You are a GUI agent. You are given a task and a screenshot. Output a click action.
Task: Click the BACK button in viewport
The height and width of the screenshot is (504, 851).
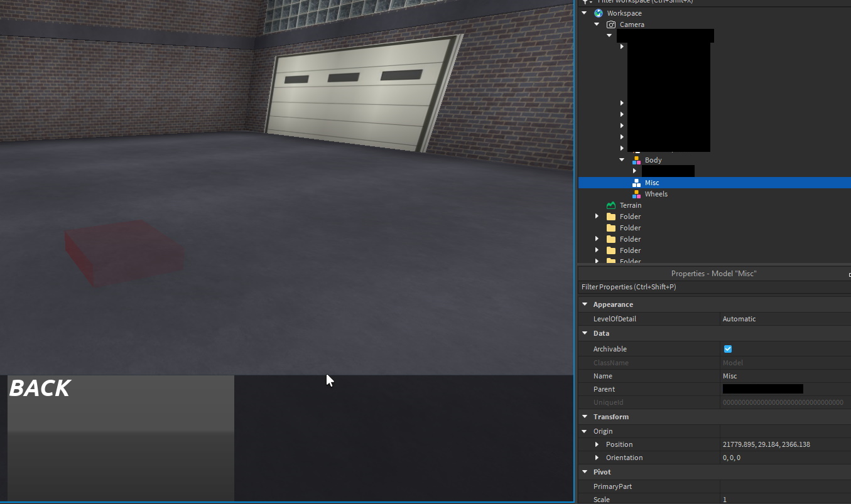[121, 438]
